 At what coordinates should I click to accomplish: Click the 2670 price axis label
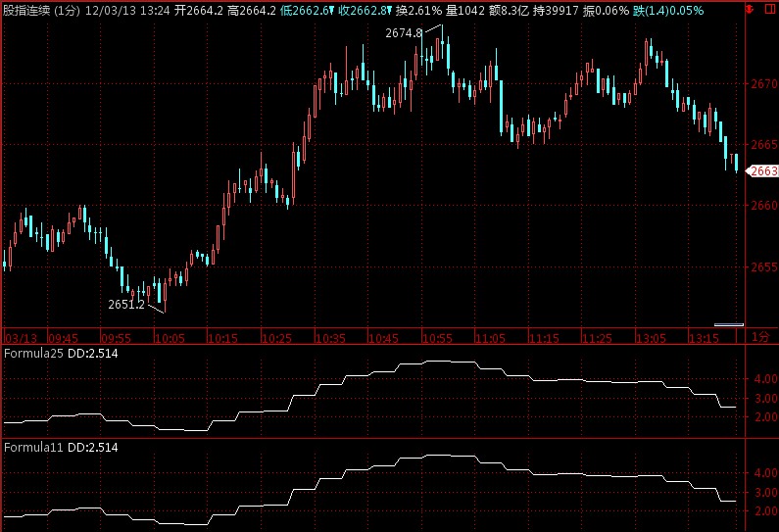764,84
